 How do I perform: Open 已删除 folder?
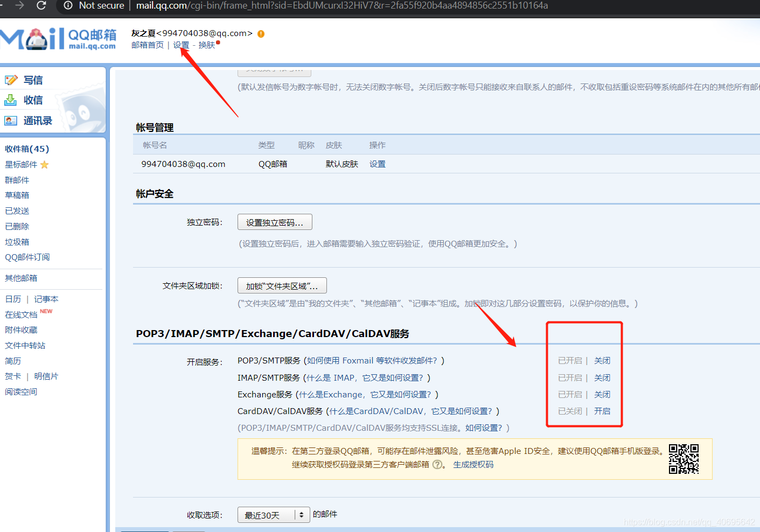(17, 227)
